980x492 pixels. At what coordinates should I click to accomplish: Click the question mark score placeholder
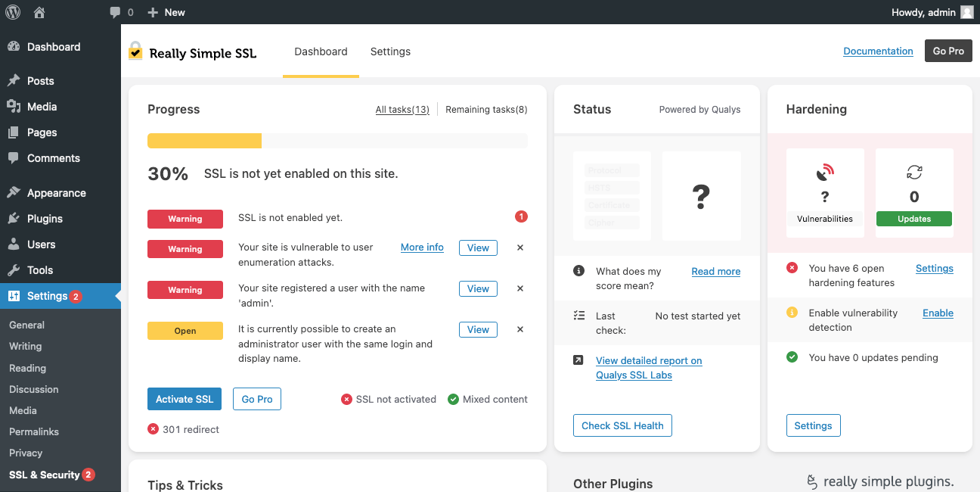[x=702, y=196]
